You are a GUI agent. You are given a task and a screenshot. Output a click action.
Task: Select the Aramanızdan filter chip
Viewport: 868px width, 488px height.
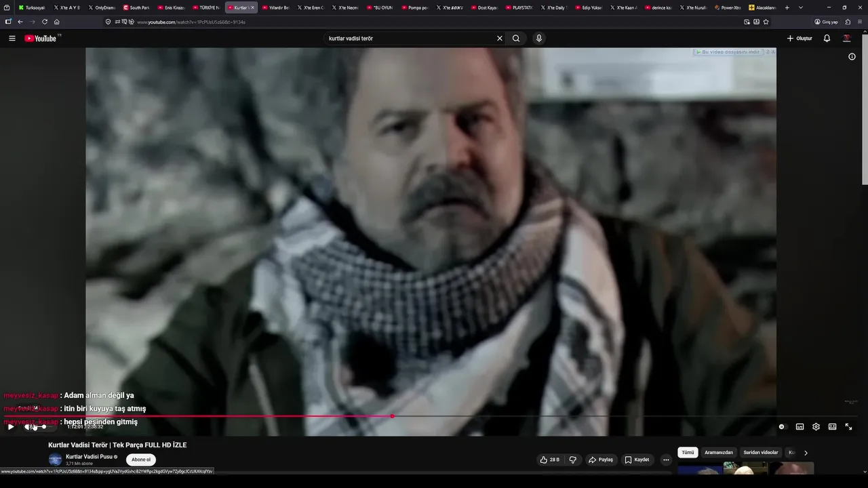pyautogui.click(x=719, y=453)
